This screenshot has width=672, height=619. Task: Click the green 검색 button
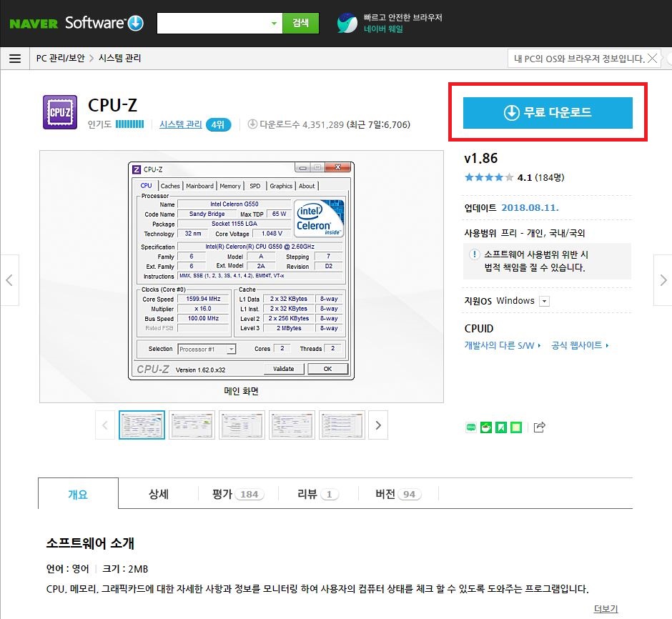(x=300, y=23)
